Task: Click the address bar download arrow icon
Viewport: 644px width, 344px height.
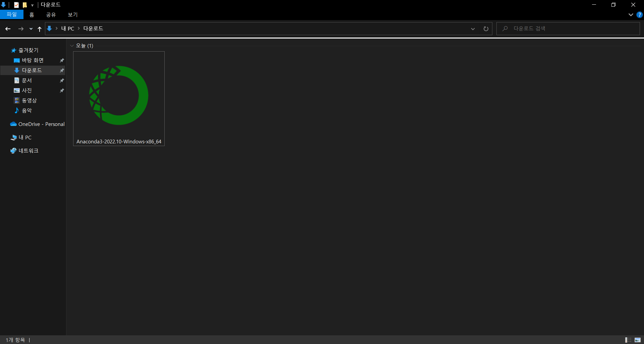Action: (x=49, y=28)
